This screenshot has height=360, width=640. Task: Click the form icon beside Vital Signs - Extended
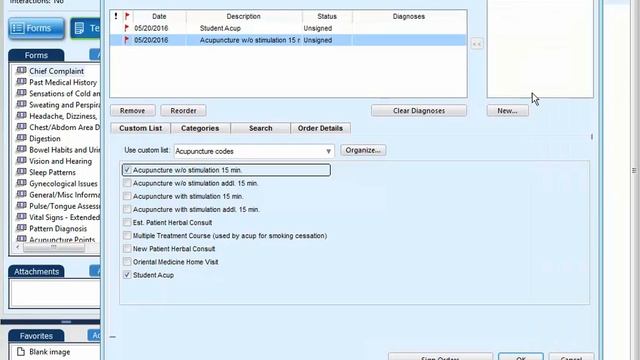tap(21, 217)
